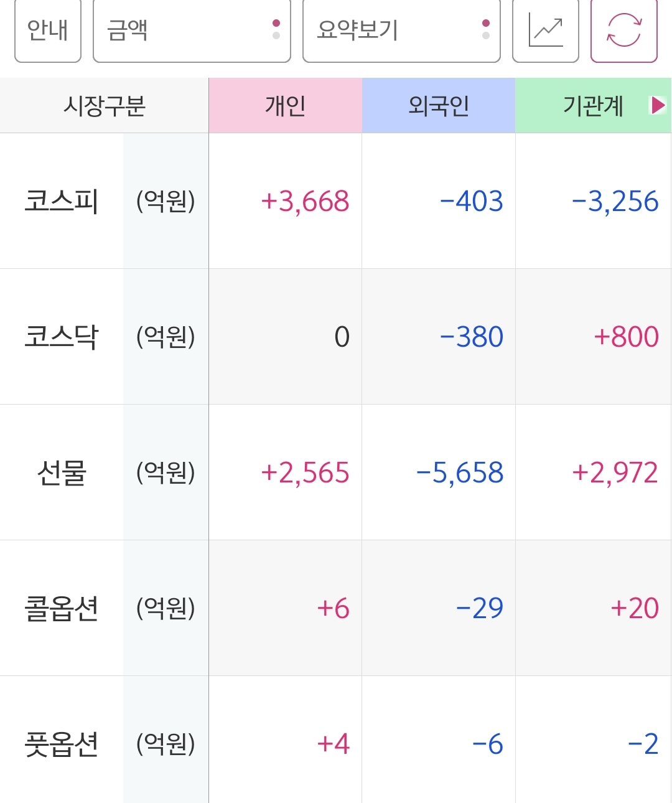Select the 개인 column header
The image size is (672, 803).
click(x=285, y=105)
